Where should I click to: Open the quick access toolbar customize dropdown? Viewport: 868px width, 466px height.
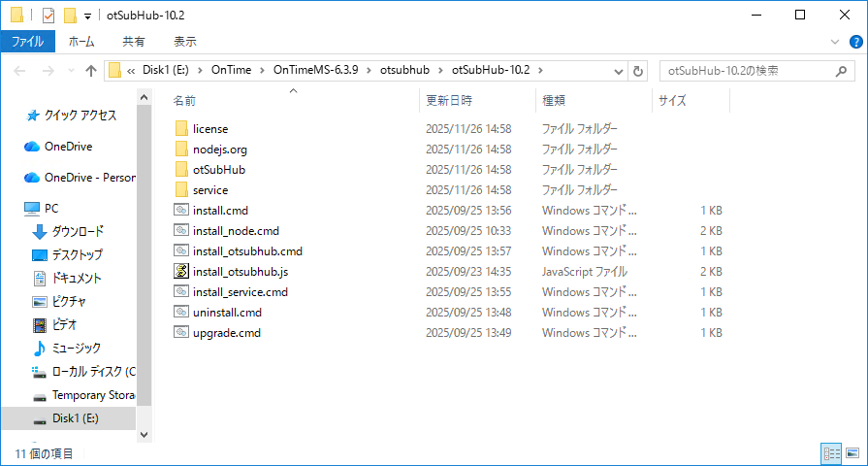[87, 16]
